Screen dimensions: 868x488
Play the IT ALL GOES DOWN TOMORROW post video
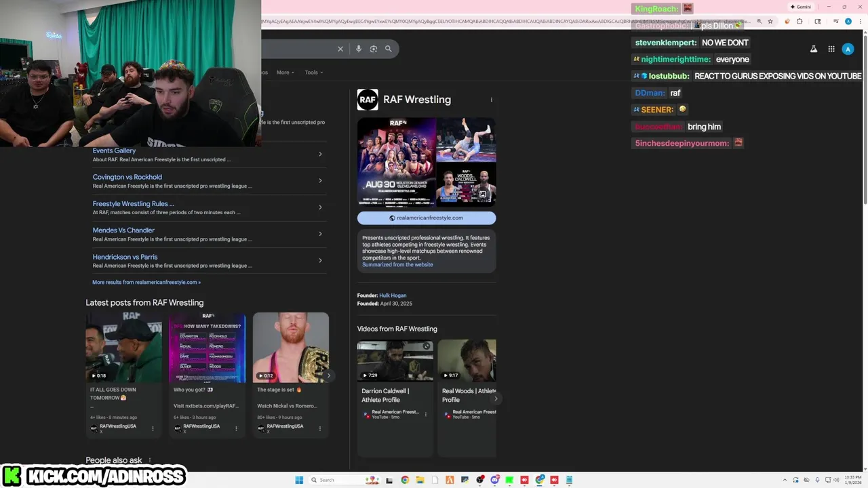pyautogui.click(x=123, y=347)
